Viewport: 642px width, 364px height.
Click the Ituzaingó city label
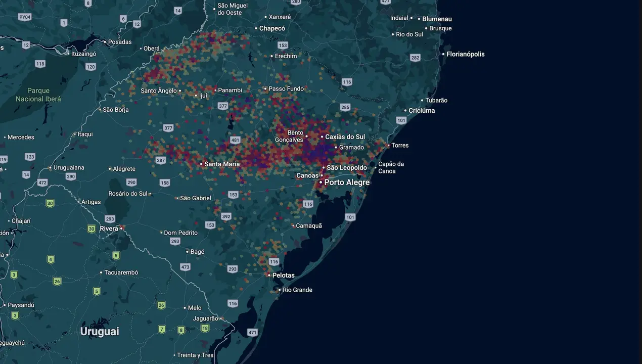(83, 53)
